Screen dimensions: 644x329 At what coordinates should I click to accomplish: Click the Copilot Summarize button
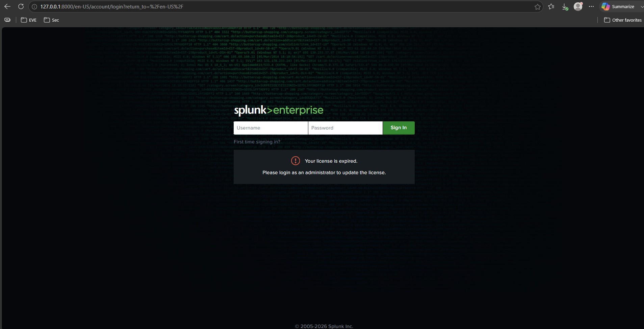click(x=618, y=6)
